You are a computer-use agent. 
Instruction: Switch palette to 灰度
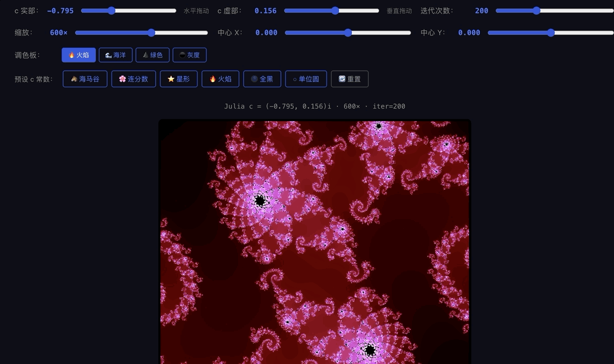click(x=190, y=55)
